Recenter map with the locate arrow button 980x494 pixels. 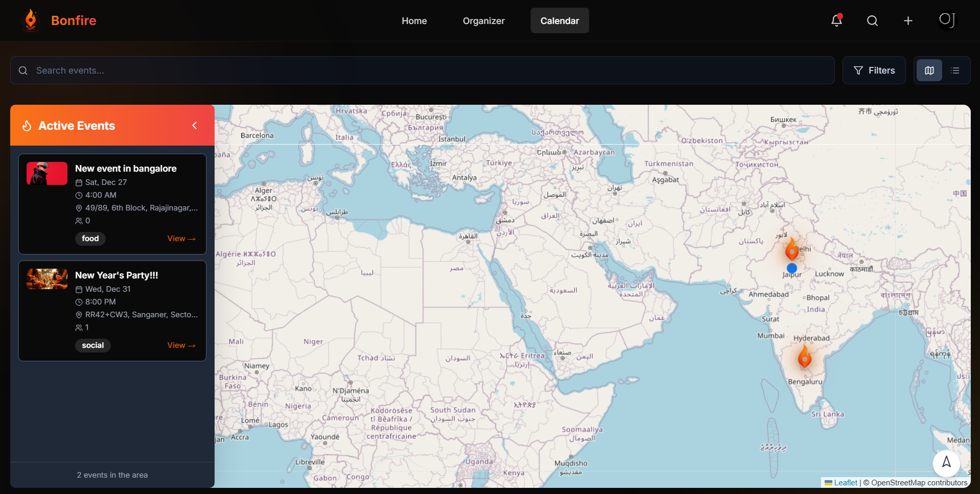946,462
